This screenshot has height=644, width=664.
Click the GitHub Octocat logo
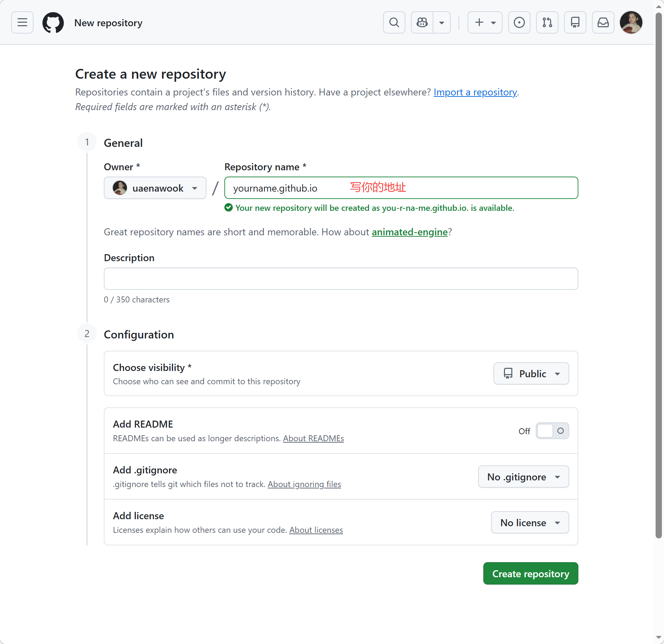pyautogui.click(x=53, y=23)
